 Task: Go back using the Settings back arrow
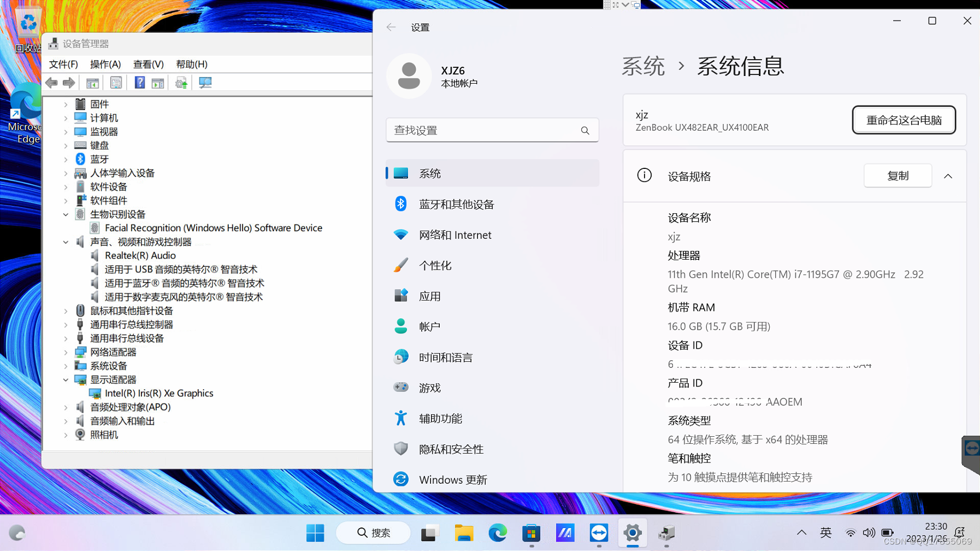point(391,27)
